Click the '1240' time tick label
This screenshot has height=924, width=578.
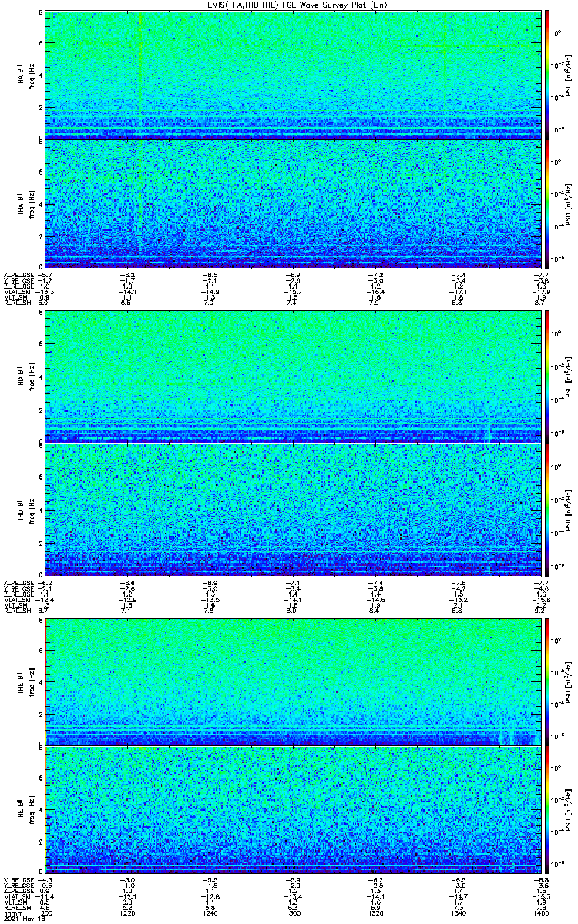pos(210,912)
